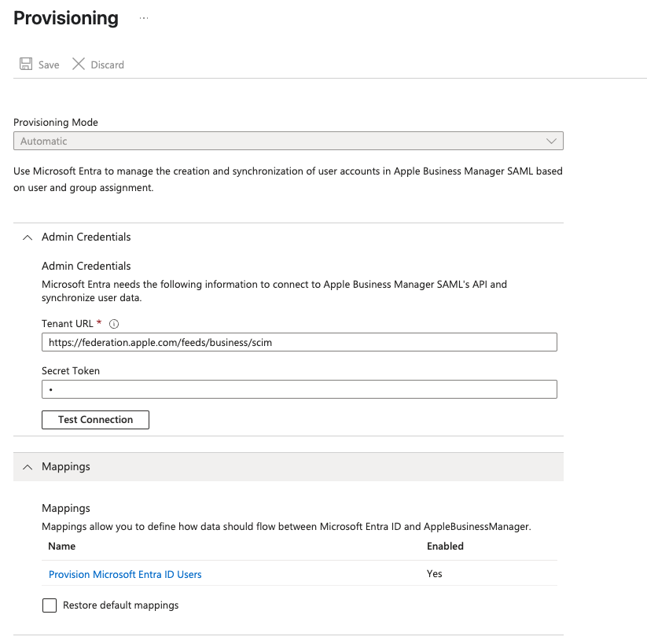Click the Name column header
Viewport: 647px width, 644px height.
click(x=62, y=546)
